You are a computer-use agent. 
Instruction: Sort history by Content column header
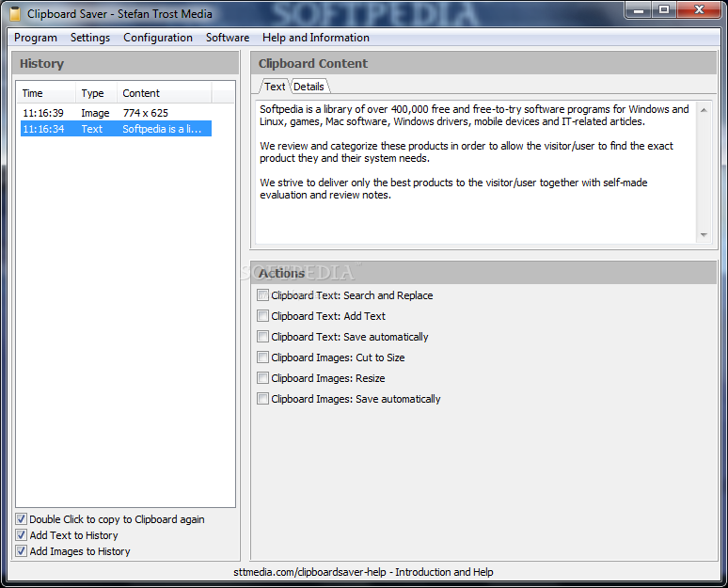(164, 93)
